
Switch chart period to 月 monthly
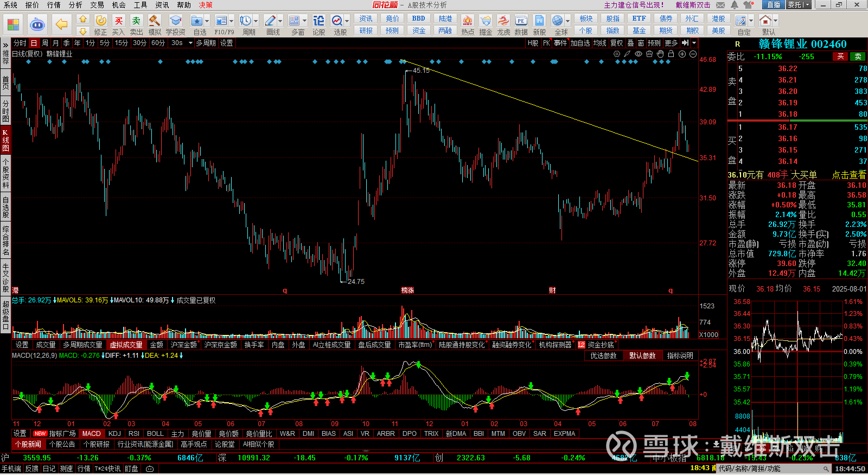[55, 43]
